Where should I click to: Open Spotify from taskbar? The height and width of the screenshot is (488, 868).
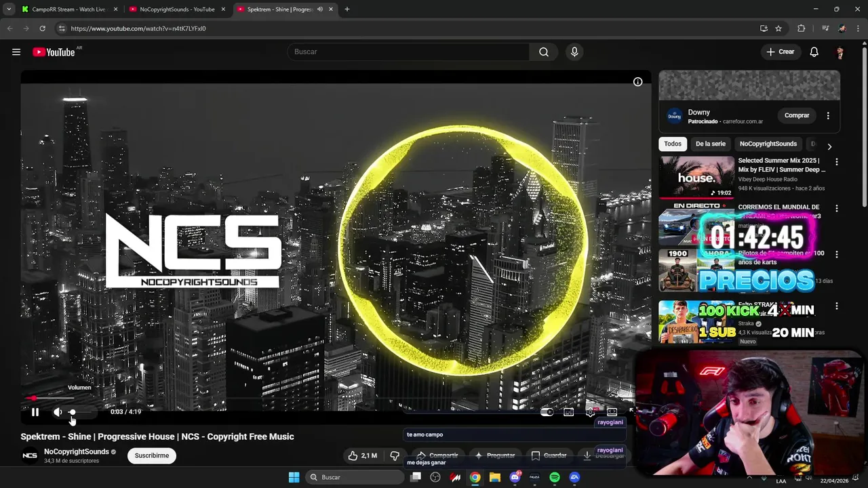click(x=555, y=477)
